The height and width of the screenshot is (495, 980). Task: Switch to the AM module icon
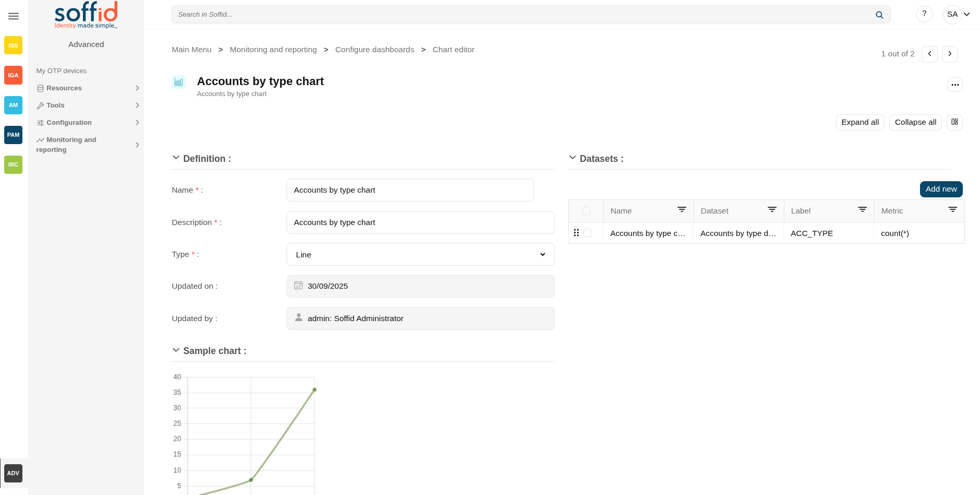coord(13,105)
